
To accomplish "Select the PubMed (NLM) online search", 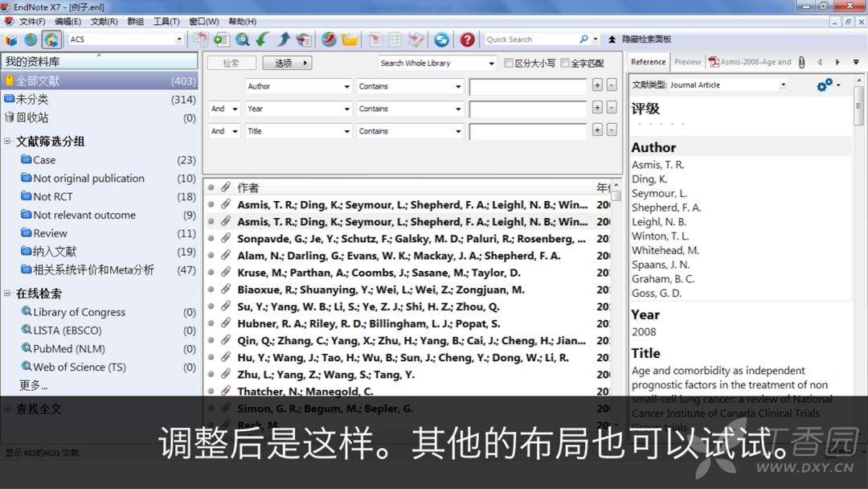I will click(x=68, y=349).
